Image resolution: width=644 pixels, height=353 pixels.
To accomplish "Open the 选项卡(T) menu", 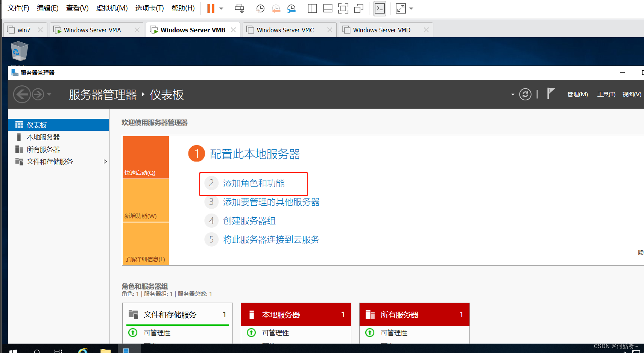I will tap(150, 8).
